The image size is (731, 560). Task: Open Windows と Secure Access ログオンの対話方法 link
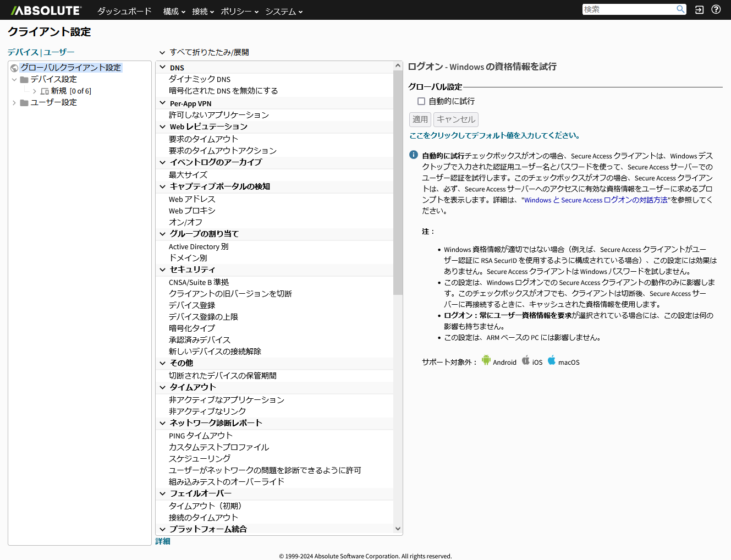pyautogui.click(x=596, y=200)
